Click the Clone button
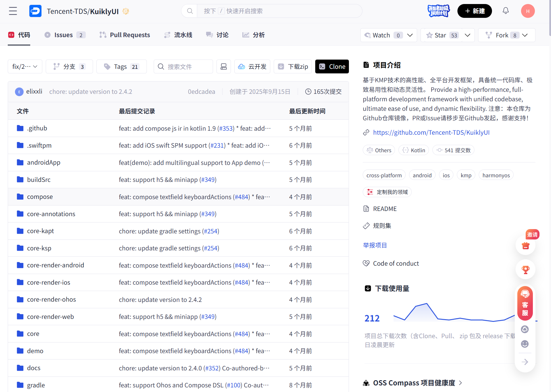Viewport: 551px width, 392px height. (x=332, y=66)
